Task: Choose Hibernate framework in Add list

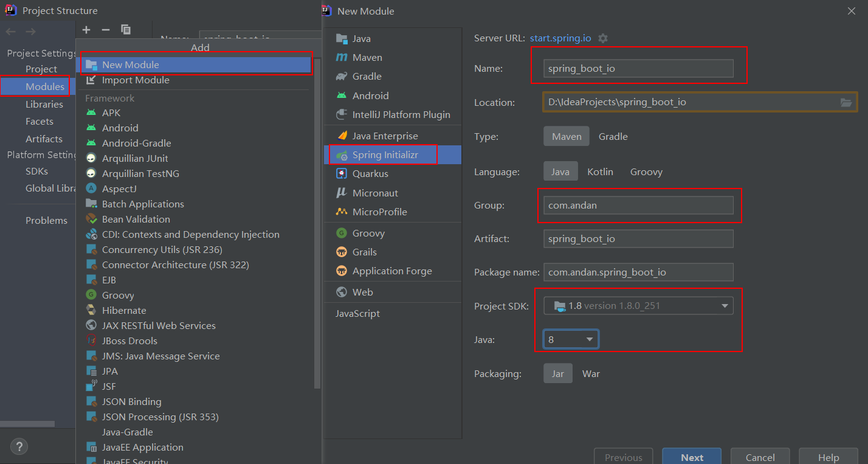Action: (124, 311)
